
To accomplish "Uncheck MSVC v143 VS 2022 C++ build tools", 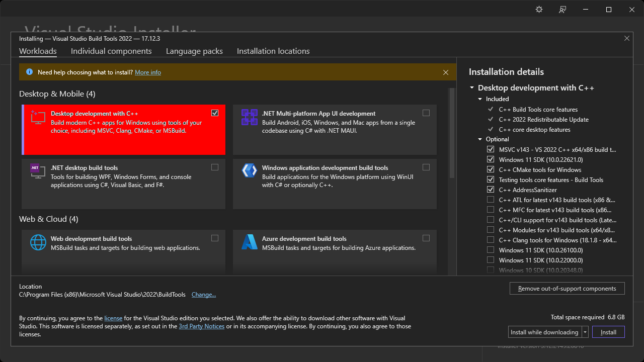I will (x=491, y=149).
